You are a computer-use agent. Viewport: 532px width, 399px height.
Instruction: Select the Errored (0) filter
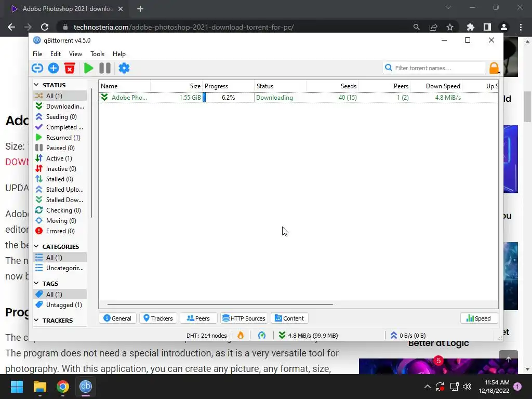[60, 231]
